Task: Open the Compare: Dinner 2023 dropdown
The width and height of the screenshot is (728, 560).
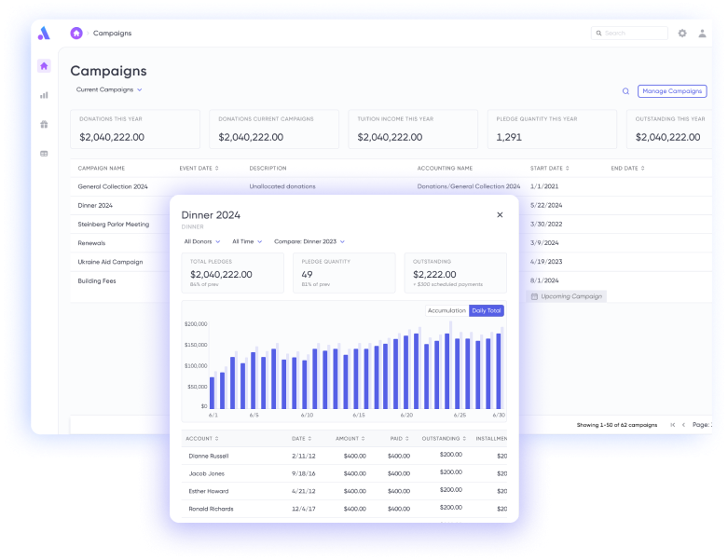Action: click(x=309, y=241)
